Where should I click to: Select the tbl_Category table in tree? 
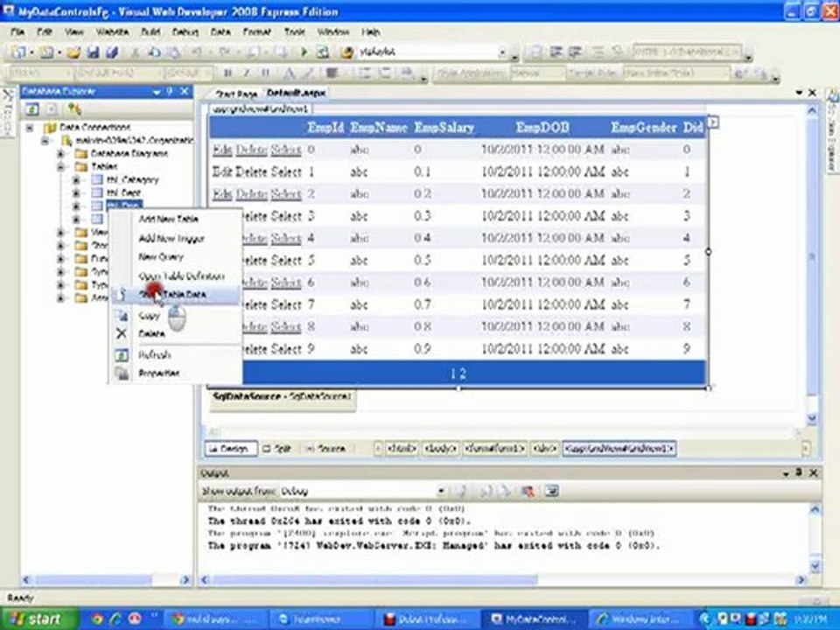point(132,179)
